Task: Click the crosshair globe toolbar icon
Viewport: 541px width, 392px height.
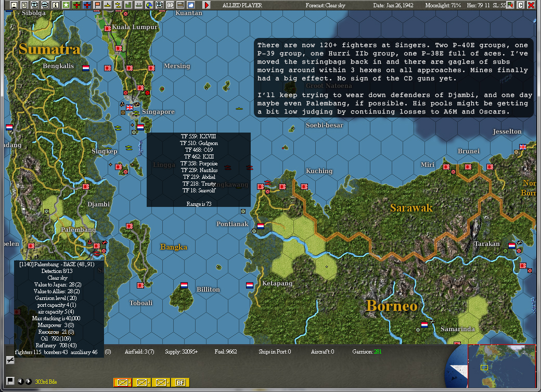Action: coord(159,5)
